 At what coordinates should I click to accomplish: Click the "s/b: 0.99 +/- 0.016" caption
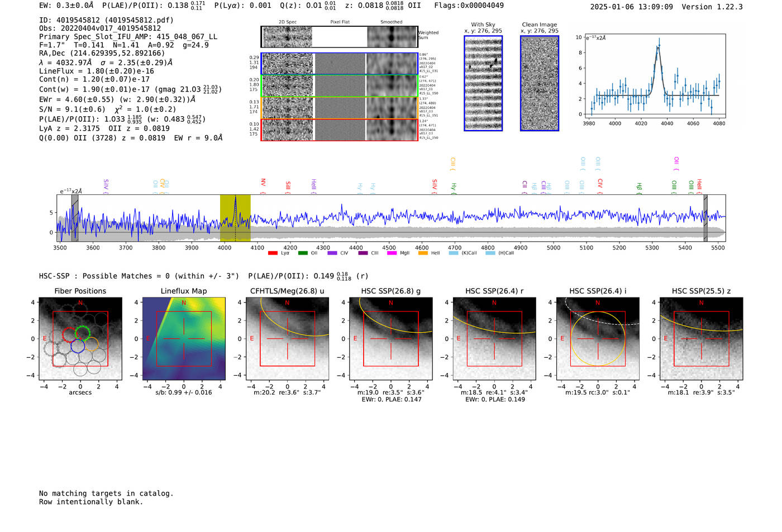[x=184, y=392]
